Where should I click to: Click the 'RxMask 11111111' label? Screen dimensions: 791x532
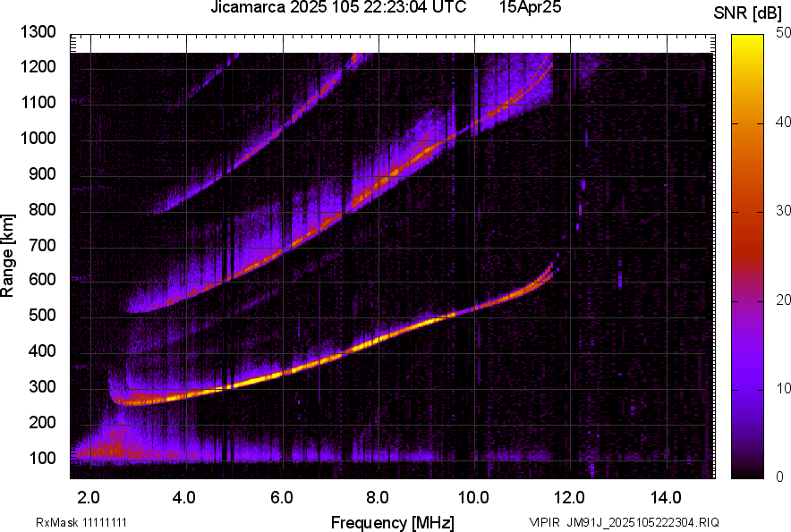pos(81,522)
